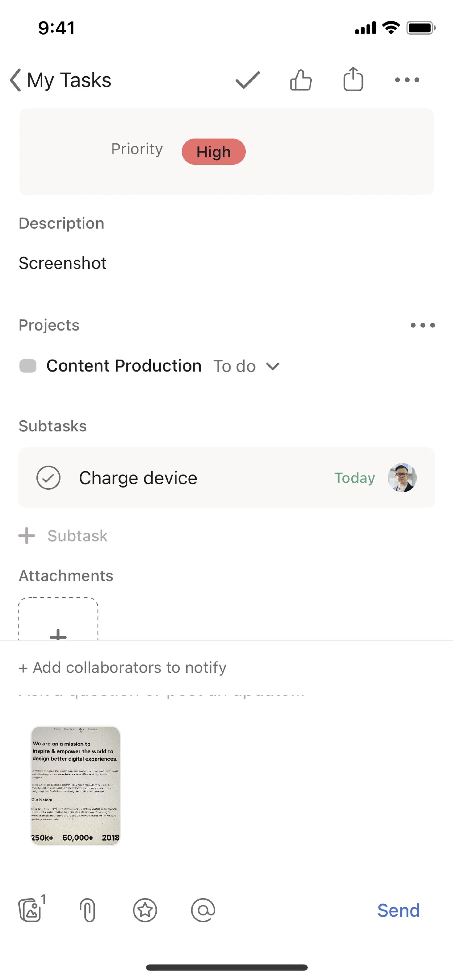Open the share sheet icon

click(353, 79)
